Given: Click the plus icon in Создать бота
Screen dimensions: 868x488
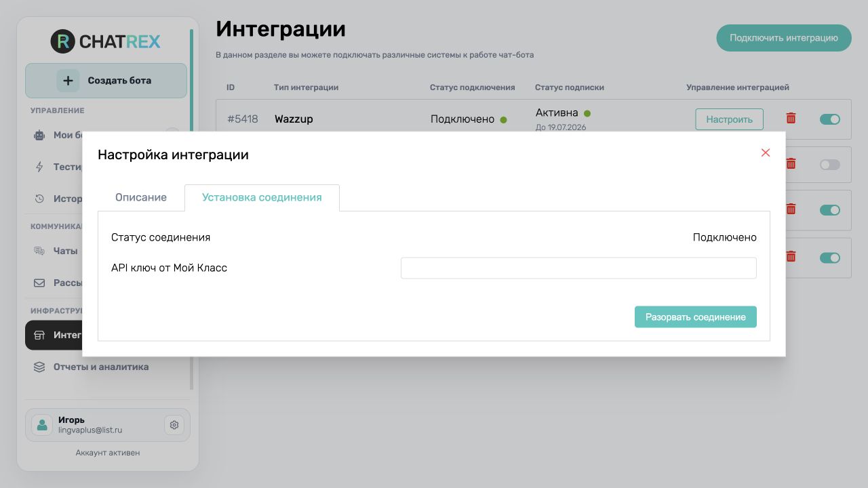Looking at the screenshot, I should click(x=68, y=81).
